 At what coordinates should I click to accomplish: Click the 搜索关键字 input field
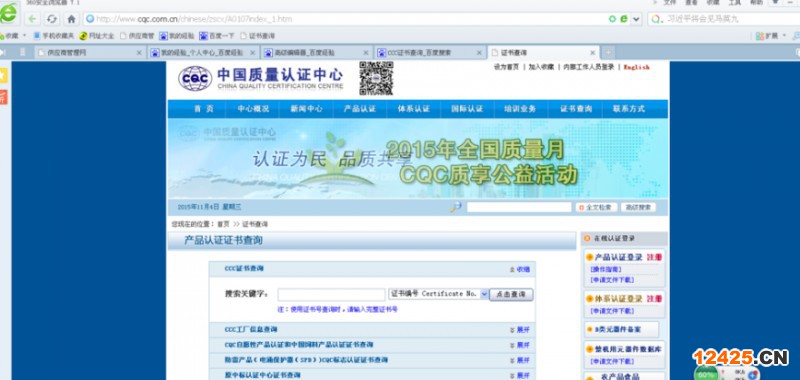(x=332, y=294)
